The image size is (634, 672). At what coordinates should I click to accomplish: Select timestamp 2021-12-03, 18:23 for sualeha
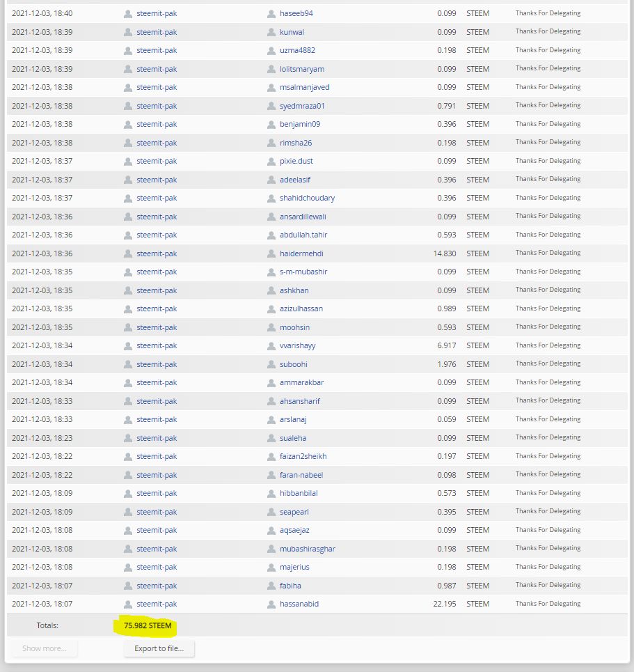(x=42, y=438)
